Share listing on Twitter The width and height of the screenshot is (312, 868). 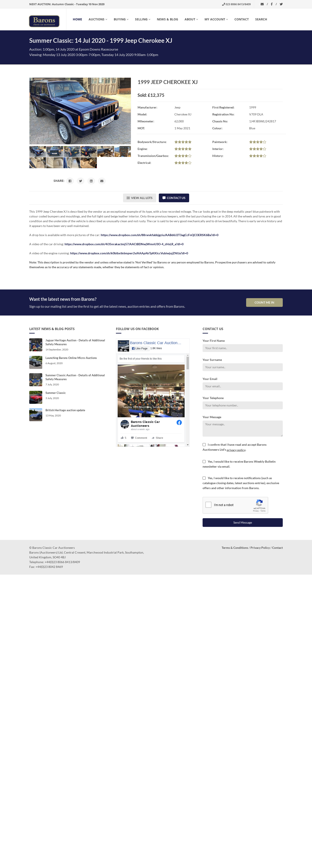(x=80, y=181)
